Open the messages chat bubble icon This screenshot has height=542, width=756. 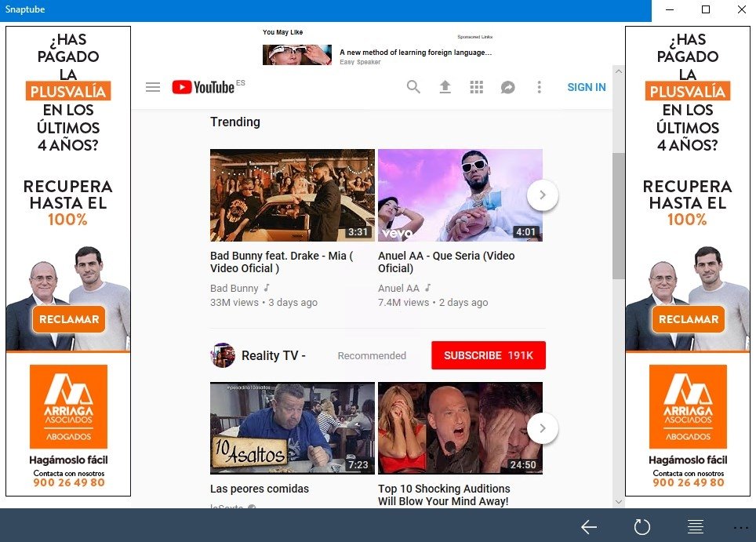coord(508,87)
